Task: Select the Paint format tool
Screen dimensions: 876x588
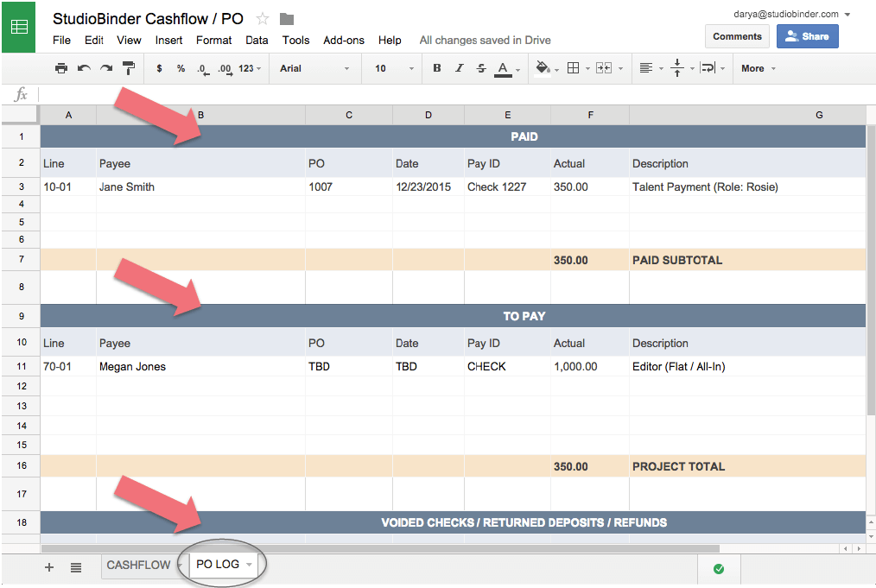Action: (x=129, y=67)
